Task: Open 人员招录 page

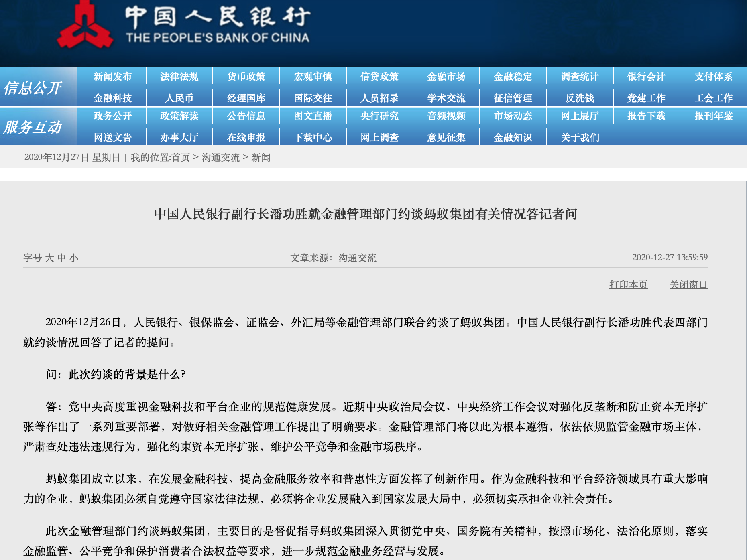Action: [x=379, y=98]
